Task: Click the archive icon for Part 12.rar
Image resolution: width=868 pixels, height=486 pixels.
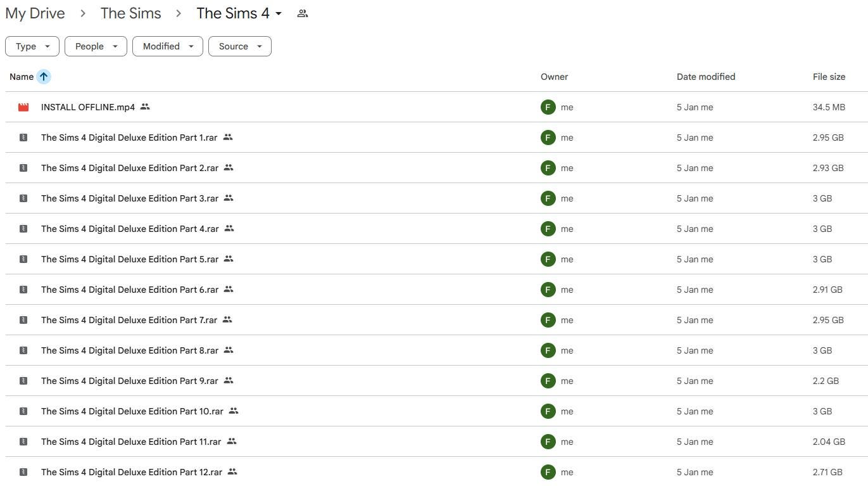Action: (x=23, y=471)
